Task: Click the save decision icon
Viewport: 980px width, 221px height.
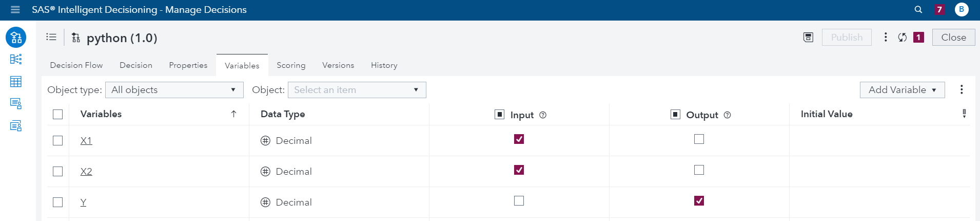Action: point(808,38)
